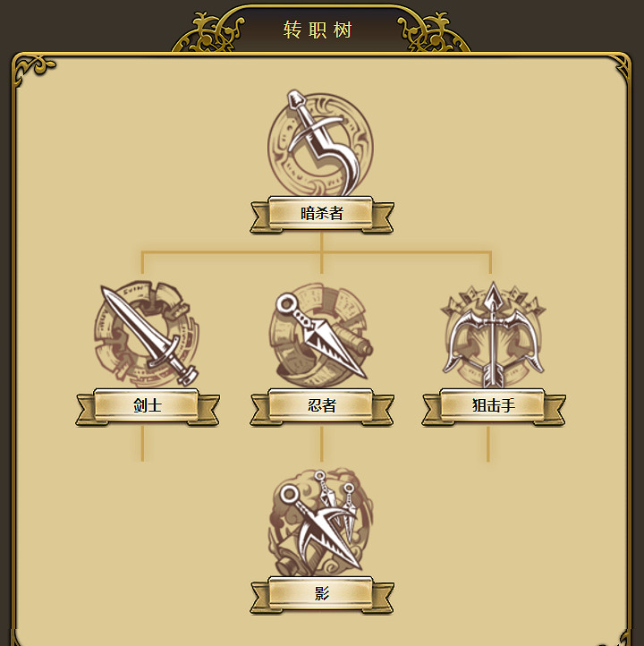Select the 剑士 sword emblem icon
644x646 pixels.
(147, 334)
